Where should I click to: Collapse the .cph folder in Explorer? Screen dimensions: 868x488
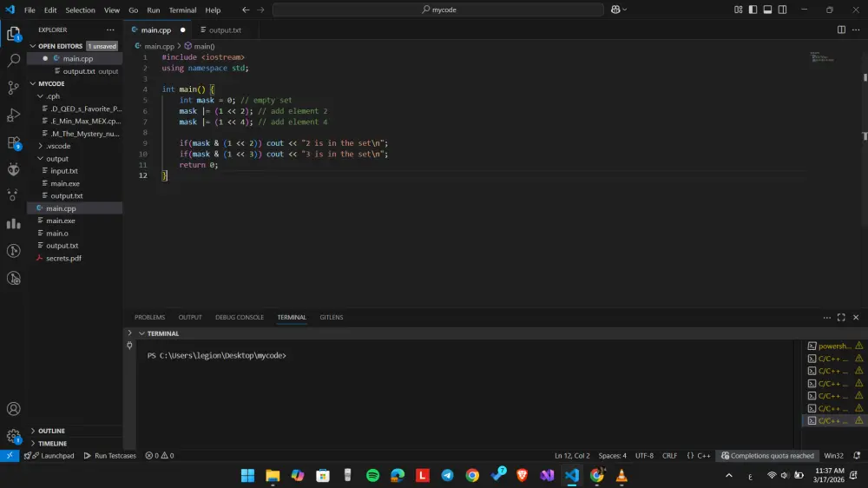click(x=54, y=96)
